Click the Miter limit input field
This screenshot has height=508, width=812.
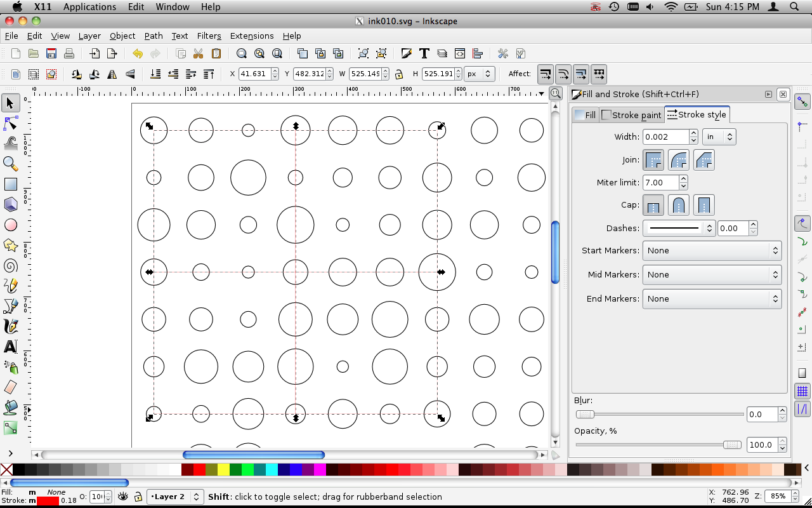[660, 183]
